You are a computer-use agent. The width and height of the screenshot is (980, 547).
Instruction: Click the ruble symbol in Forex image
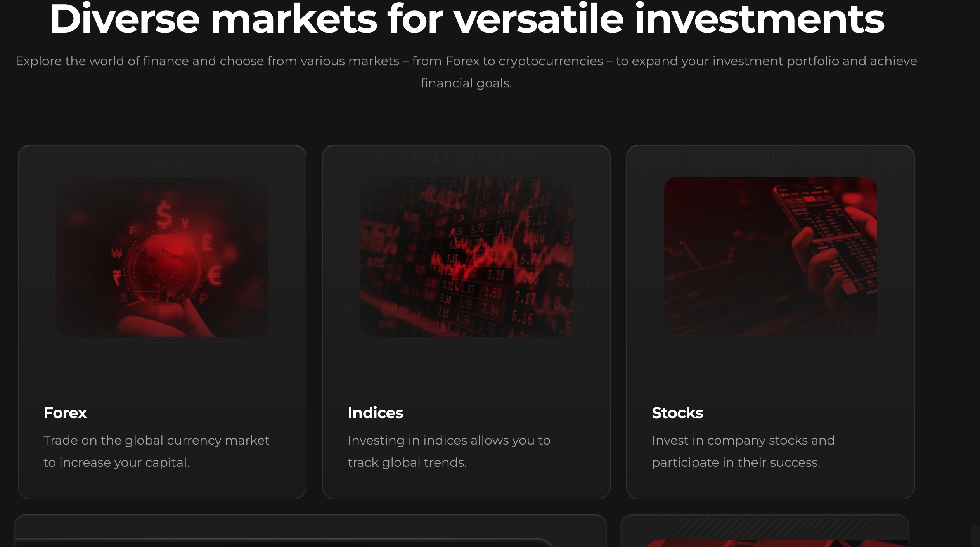203,298
